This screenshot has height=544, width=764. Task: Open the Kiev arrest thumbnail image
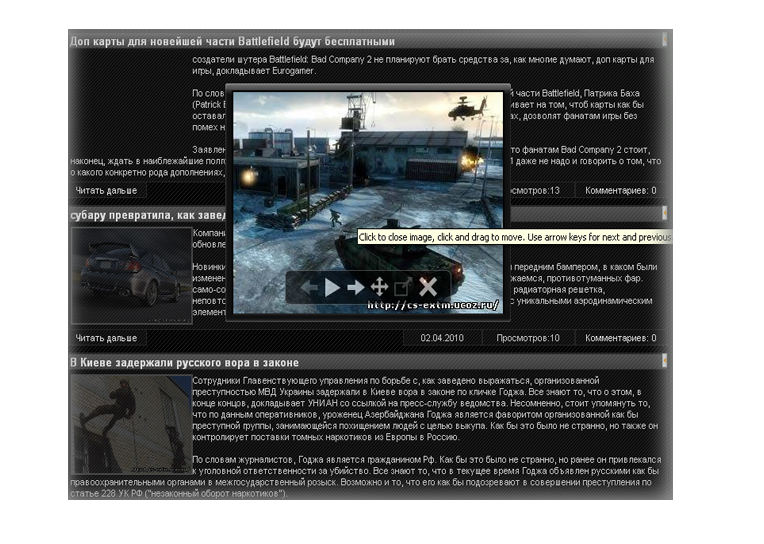pyautogui.click(x=132, y=424)
